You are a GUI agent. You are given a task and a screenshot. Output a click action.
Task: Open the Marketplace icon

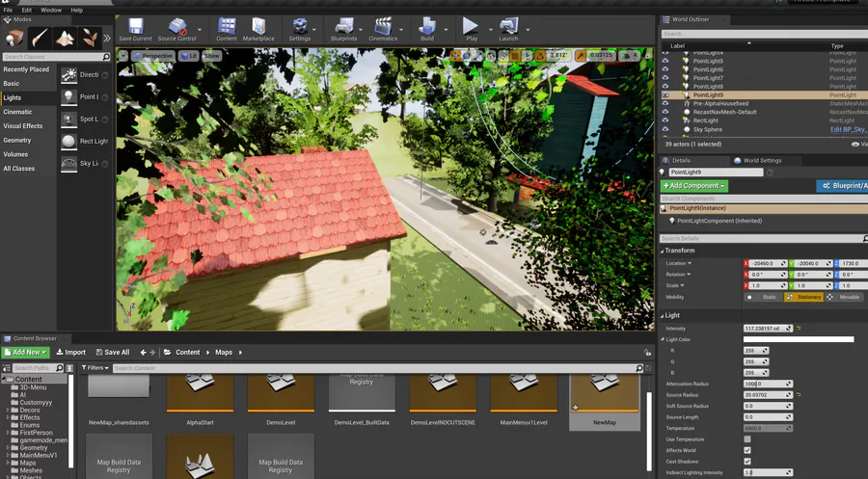(258, 27)
